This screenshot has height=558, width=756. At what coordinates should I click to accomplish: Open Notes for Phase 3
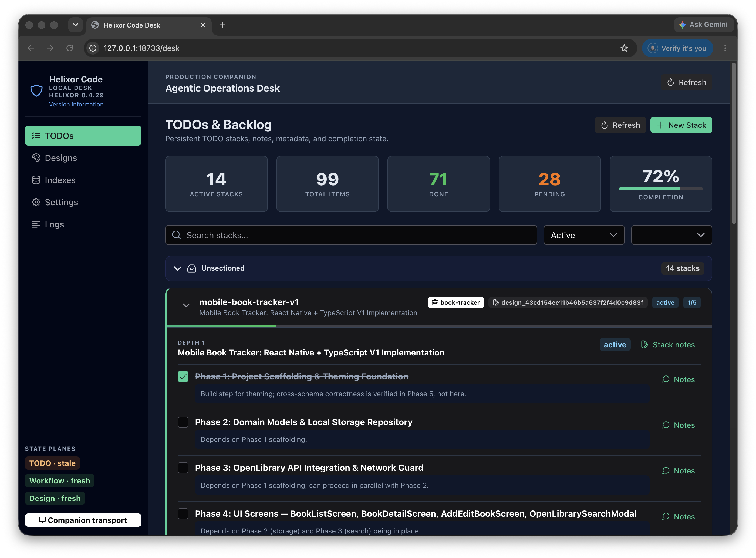678,471
